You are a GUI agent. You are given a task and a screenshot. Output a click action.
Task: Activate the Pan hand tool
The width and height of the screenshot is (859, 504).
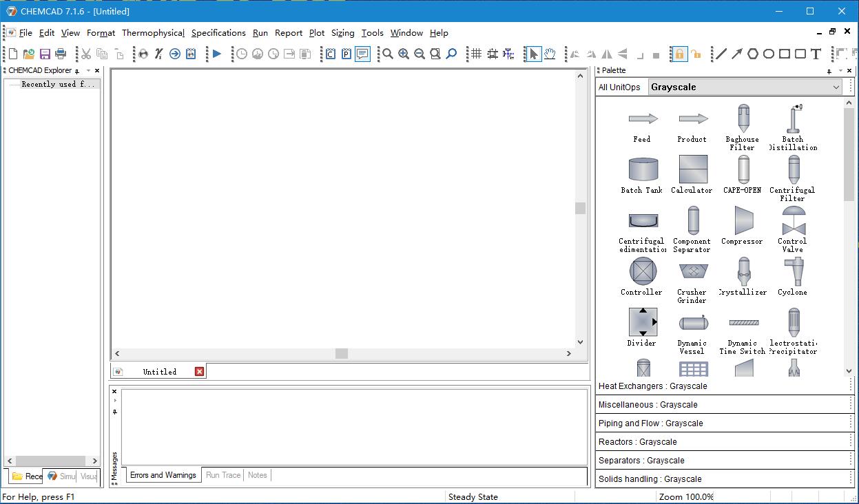(549, 53)
